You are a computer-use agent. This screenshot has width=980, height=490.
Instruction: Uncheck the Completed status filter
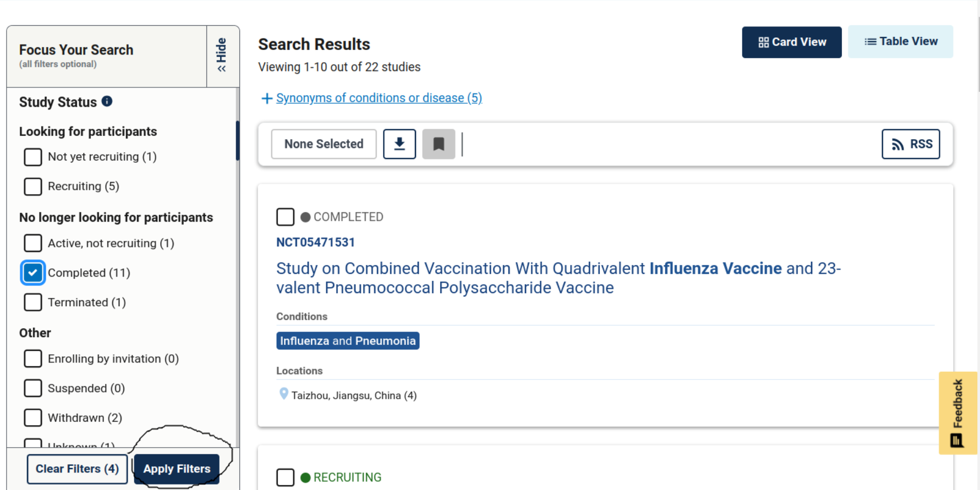pyautogui.click(x=33, y=273)
